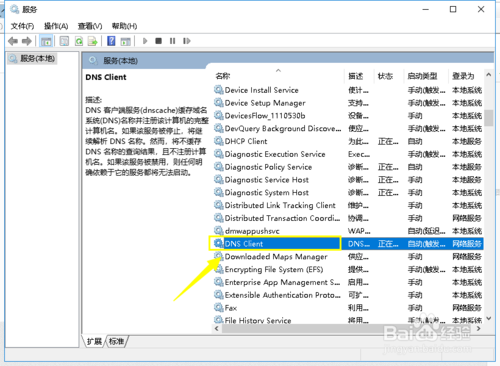Screen dimensions: 500x366
Task: Open the 操作(A) menu
Action: coord(56,26)
